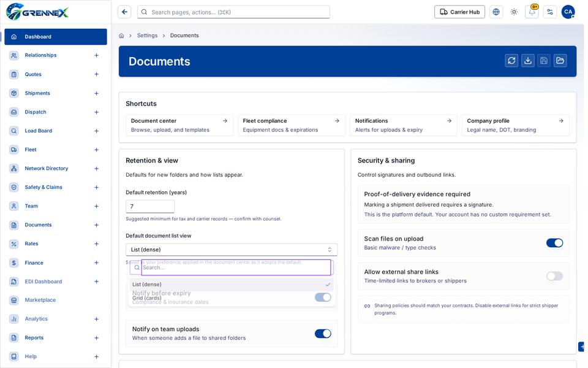
Task: Click Safety & Claims shield icon
Action: click(14, 187)
